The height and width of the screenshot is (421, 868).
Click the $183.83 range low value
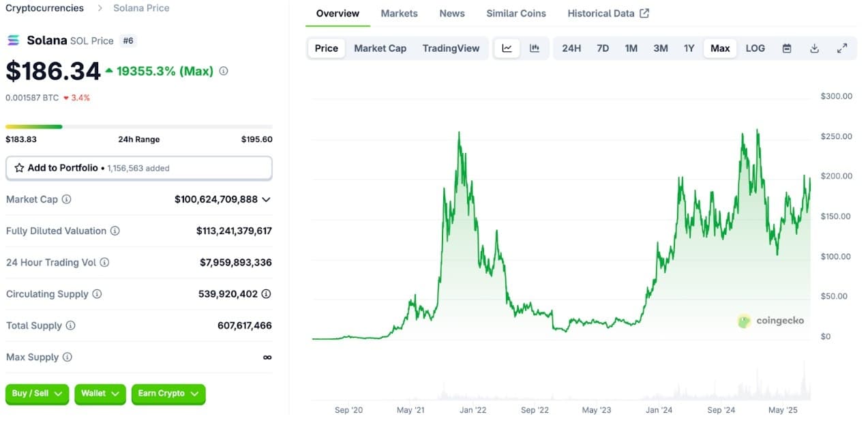click(21, 139)
